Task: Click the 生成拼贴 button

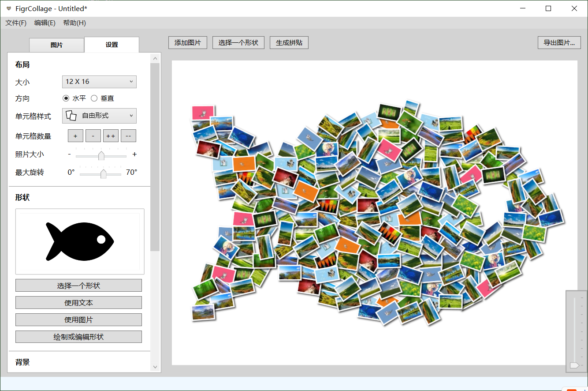Action: [x=289, y=43]
